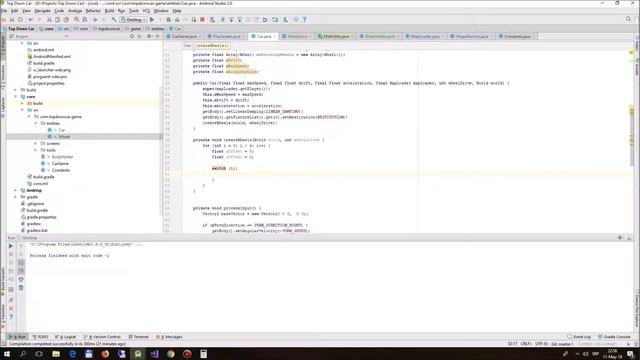Image resolution: width=640 pixels, height=360 pixels.
Task: Select CarGame class in project tree
Action: (60, 164)
